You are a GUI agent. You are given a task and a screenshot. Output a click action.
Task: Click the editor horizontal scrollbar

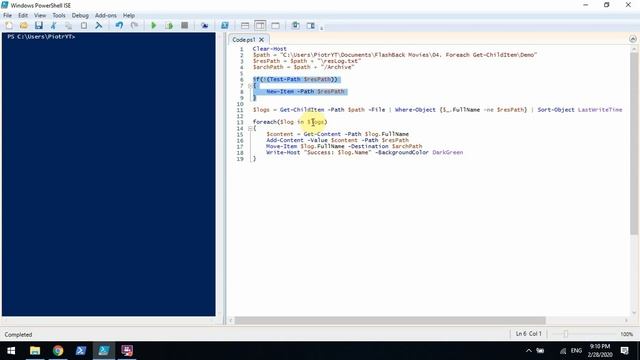[x=390, y=320]
